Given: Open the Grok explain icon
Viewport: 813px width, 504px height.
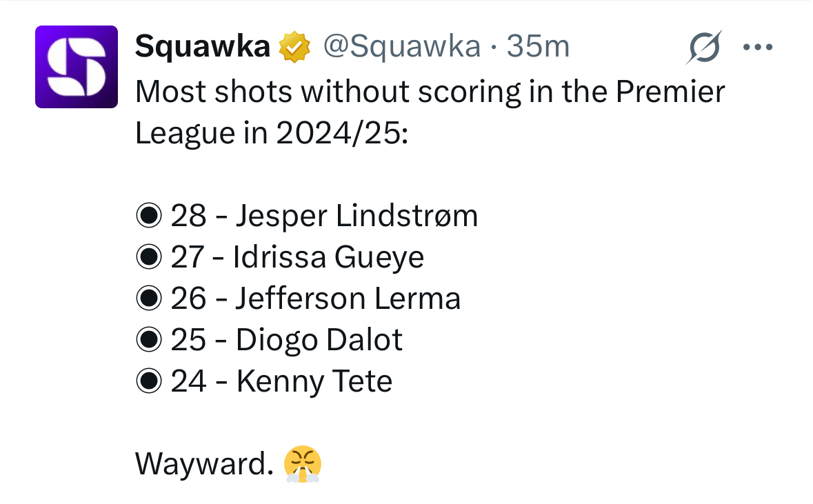Looking at the screenshot, I should (x=704, y=48).
